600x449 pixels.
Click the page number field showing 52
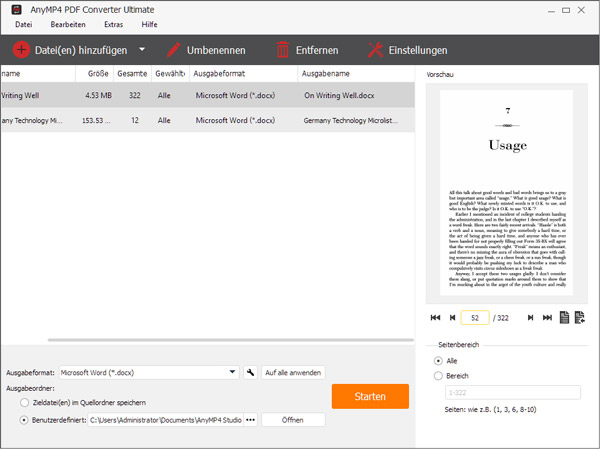point(475,318)
